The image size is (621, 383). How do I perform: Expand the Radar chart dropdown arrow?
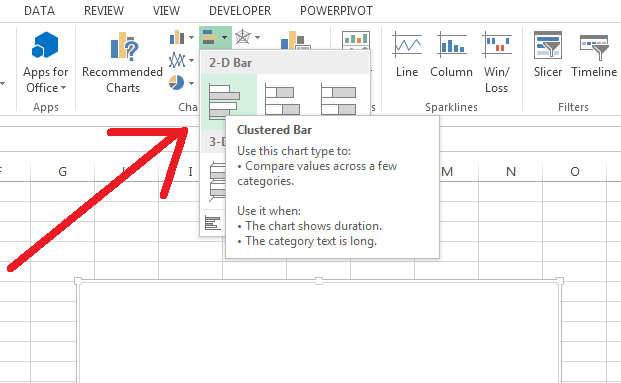coord(257,38)
